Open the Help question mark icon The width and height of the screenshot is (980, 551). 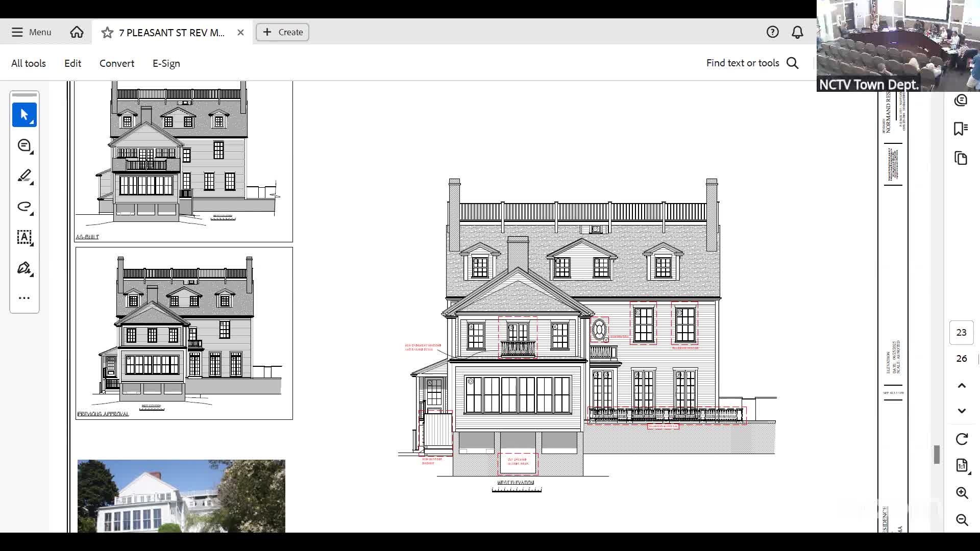click(772, 32)
